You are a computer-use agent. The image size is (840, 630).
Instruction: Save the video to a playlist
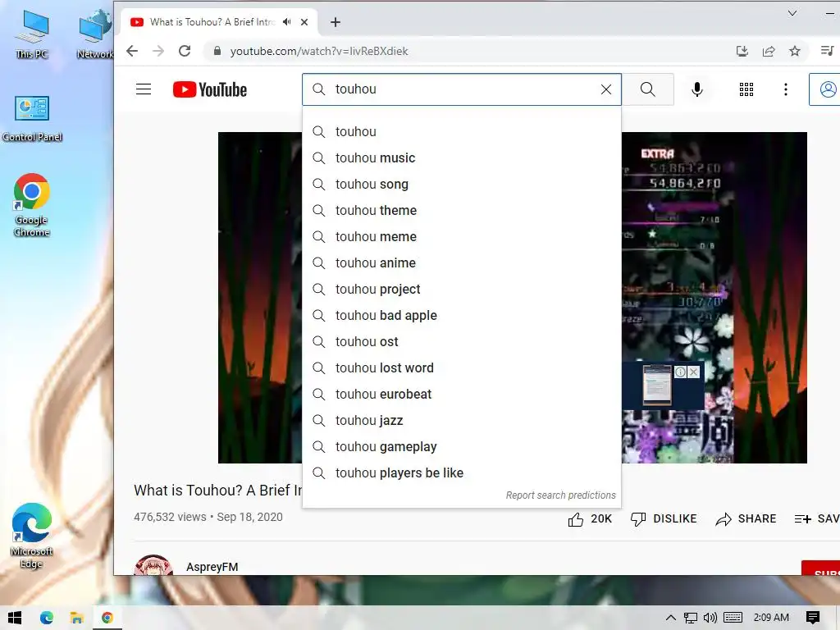pos(816,518)
